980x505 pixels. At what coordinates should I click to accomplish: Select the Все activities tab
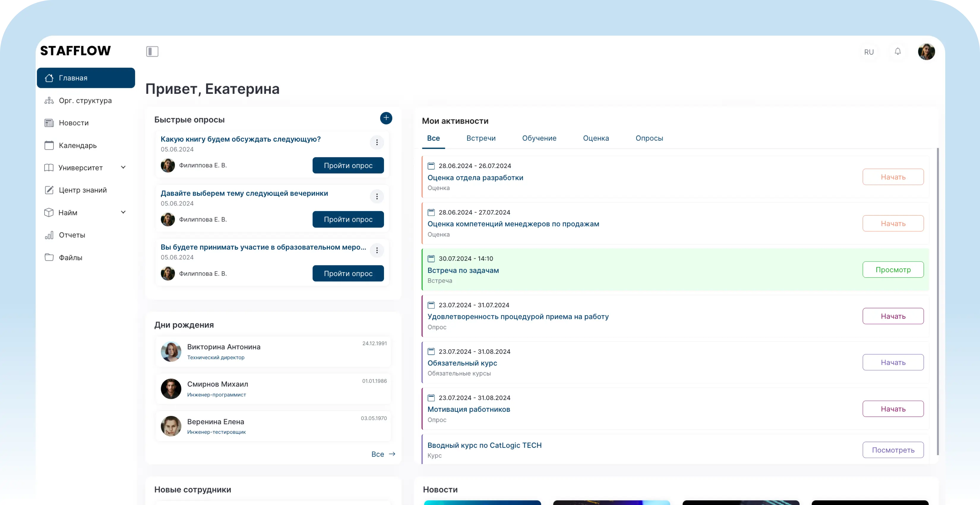click(433, 138)
